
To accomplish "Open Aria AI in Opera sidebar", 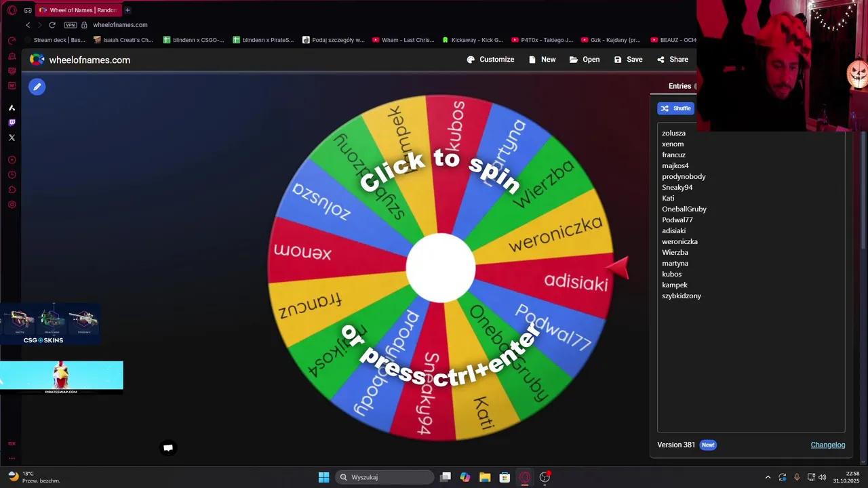I will (12, 108).
